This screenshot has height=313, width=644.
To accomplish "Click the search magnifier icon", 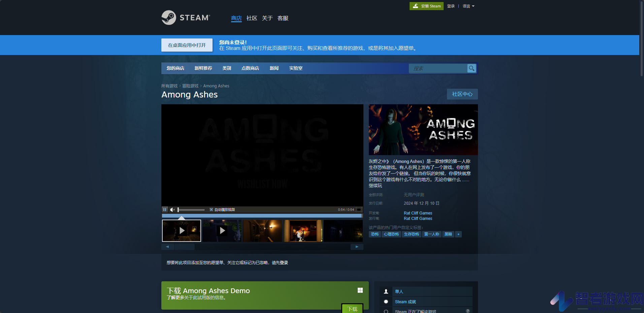I will tap(472, 68).
